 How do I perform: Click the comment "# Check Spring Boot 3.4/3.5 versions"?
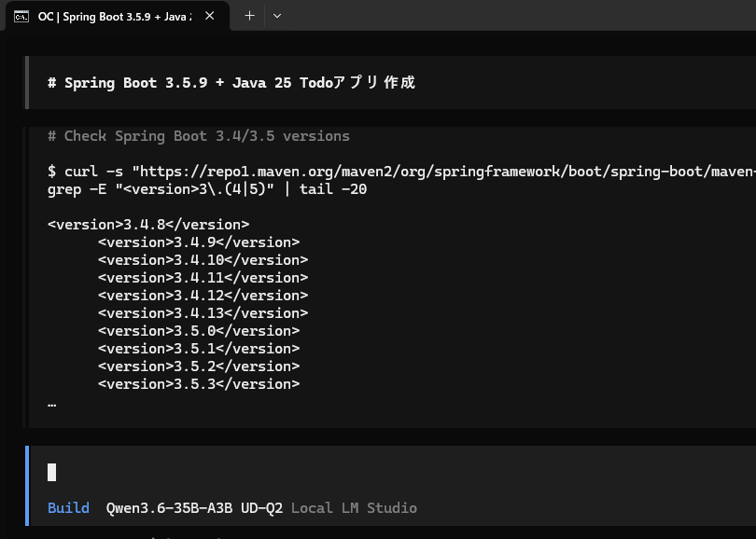click(199, 136)
